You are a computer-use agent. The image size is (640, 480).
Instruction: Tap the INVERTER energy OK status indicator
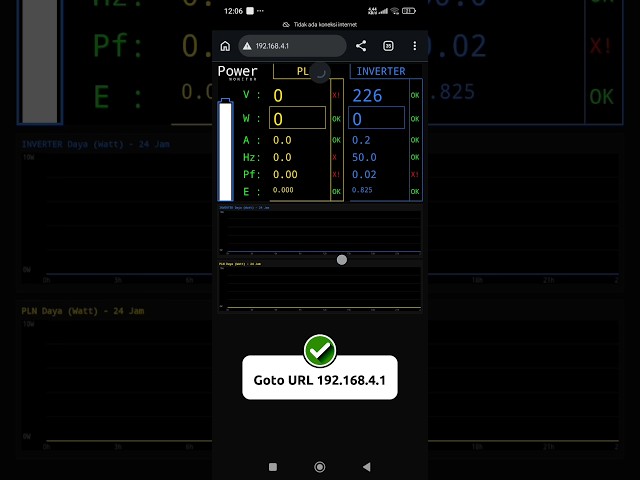(415, 191)
